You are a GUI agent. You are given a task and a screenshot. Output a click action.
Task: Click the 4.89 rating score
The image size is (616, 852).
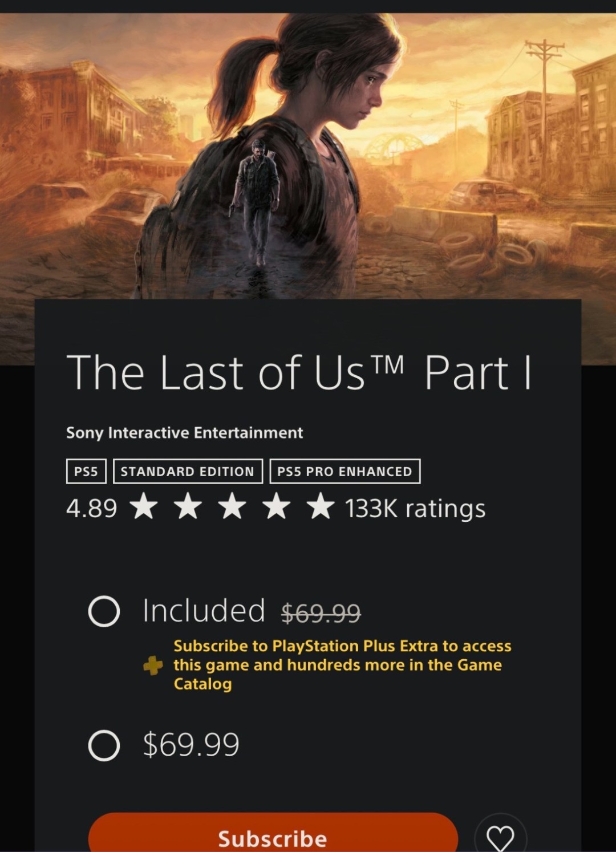pos(92,508)
